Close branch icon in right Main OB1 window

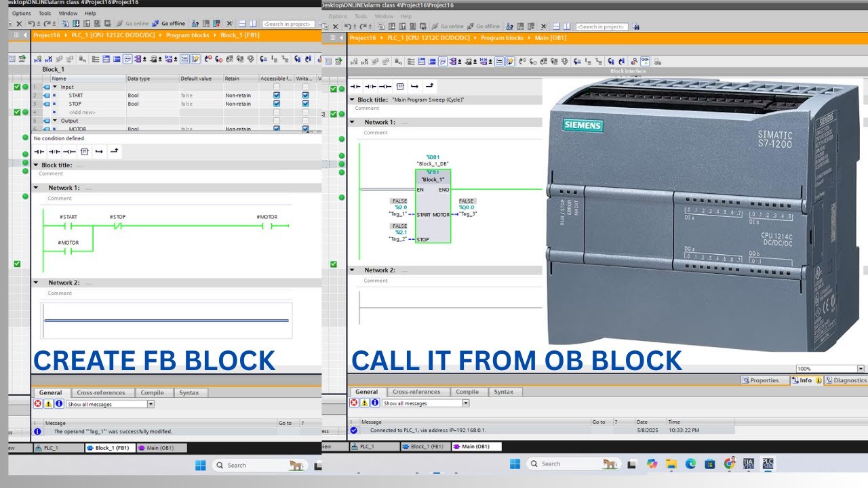pyautogui.click(x=430, y=86)
